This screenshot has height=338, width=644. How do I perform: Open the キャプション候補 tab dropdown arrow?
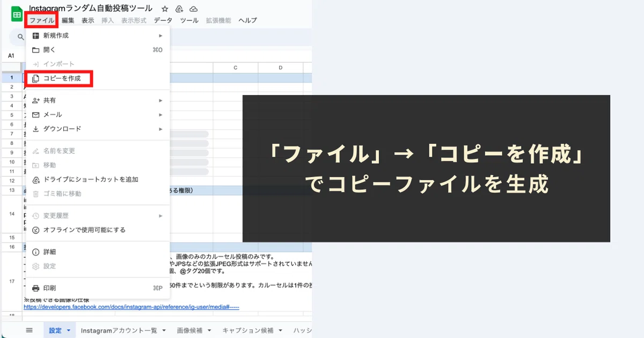point(279,330)
